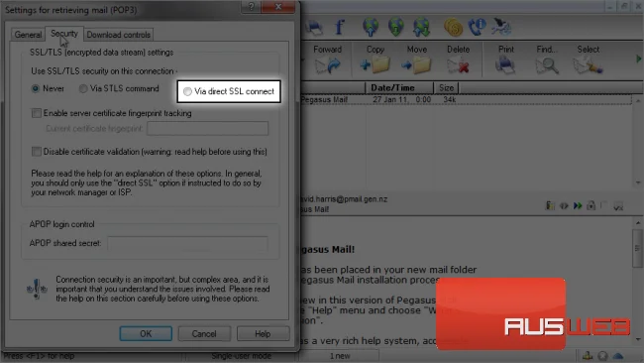Viewport: 644px width, 363px height.
Task: Click the APOP shared secret field
Action: click(187, 243)
